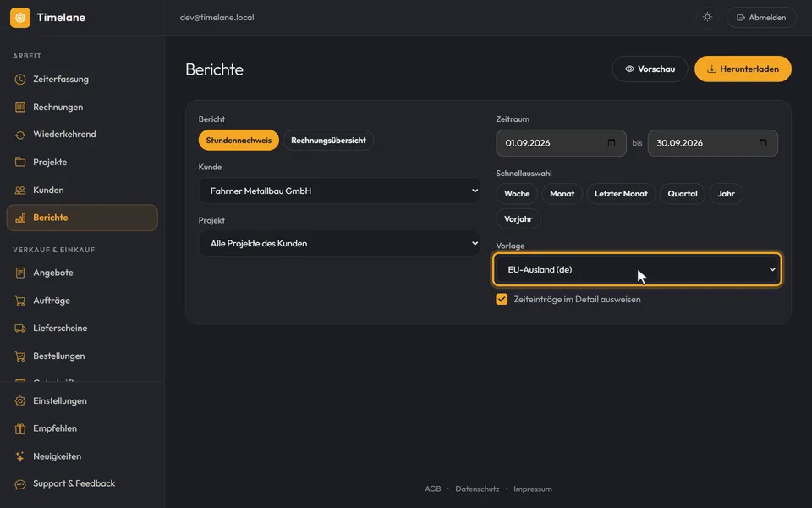Click into the end date field 30.09.2026
812x508 pixels.
coord(712,143)
